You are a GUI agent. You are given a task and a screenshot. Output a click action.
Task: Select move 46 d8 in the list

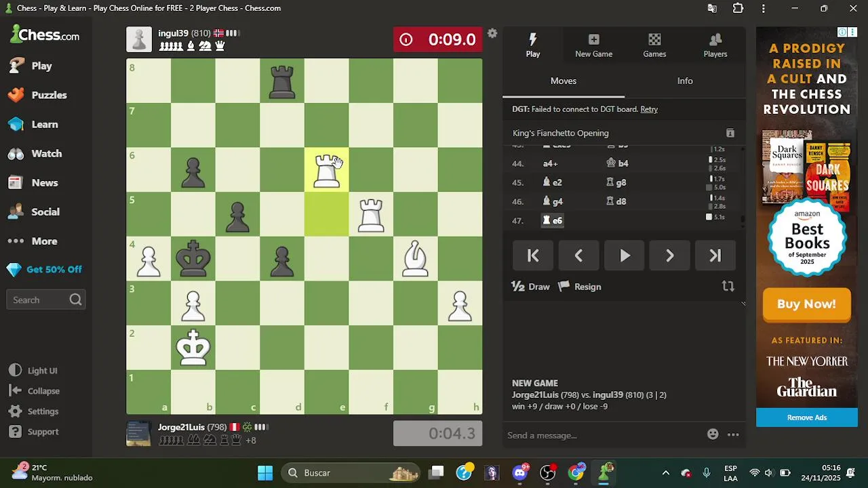tap(616, 201)
